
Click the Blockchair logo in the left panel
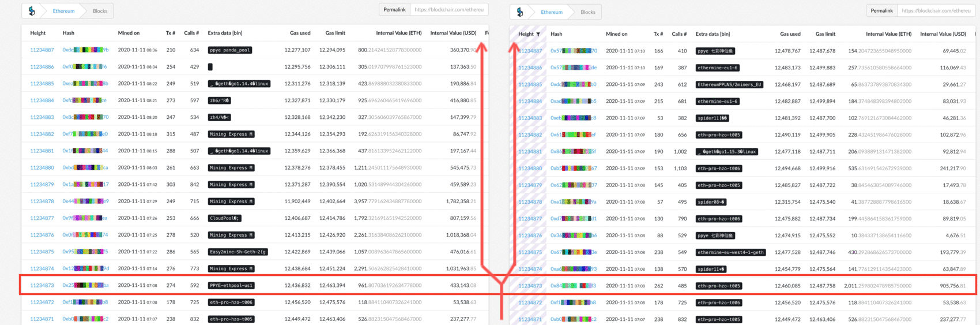(x=32, y=11)
